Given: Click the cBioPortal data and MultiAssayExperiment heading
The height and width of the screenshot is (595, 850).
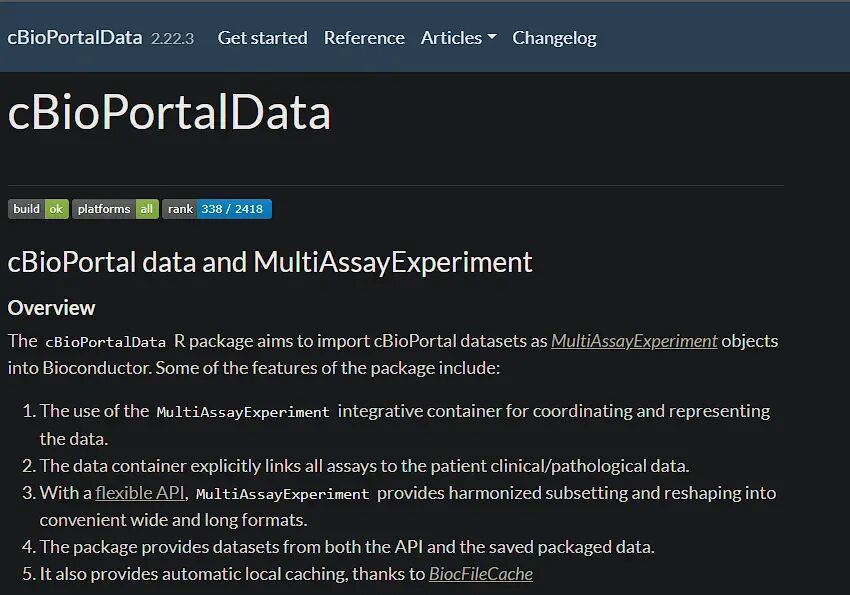Looking at the screenshot, I should tap(270, 262).
